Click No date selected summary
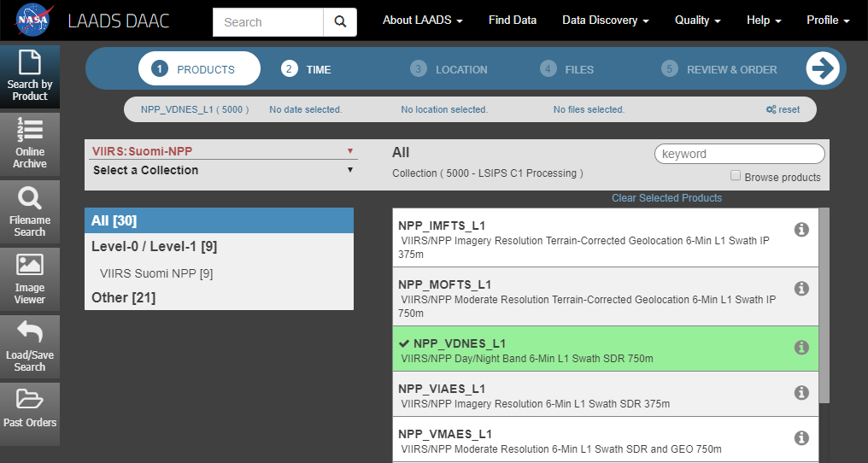868x463 pixels. point(306,109)
